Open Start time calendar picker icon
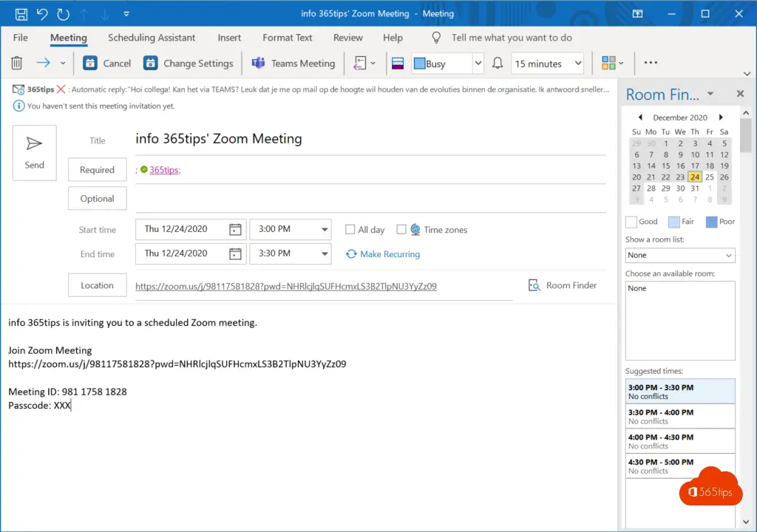The width and height of the screenshot is (757, 532). click(x=235, y=230)
